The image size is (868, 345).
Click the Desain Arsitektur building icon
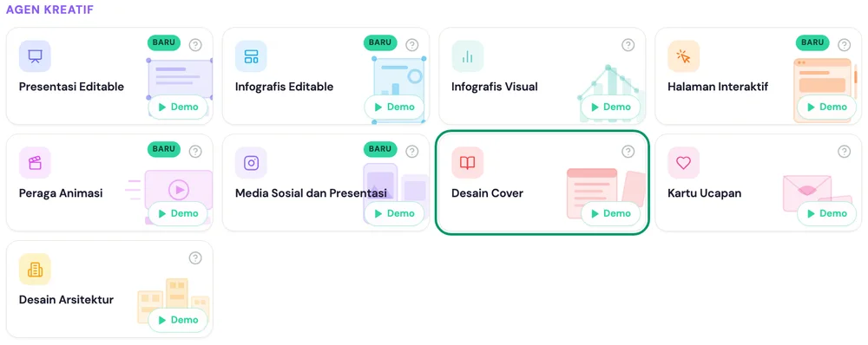tap(35, 270)
